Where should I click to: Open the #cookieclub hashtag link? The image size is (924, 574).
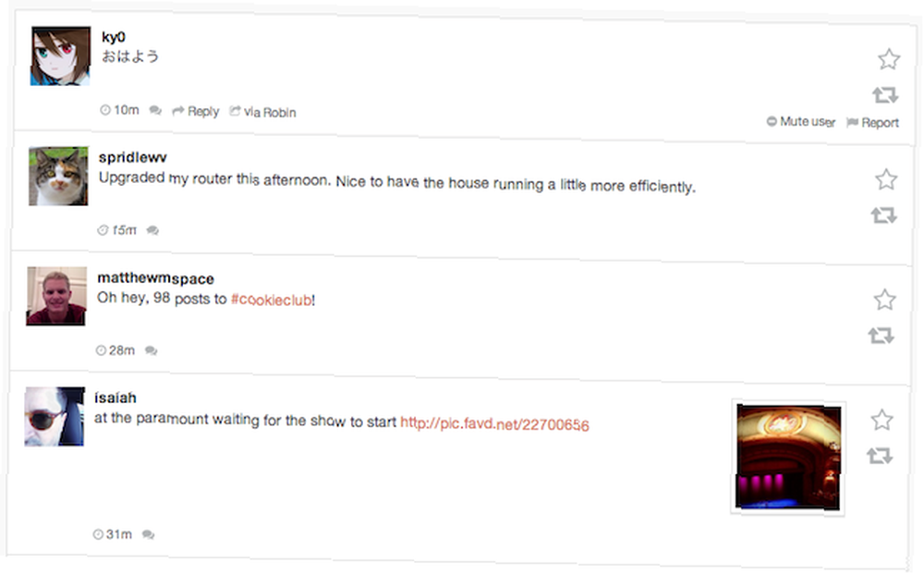(271, 300)
